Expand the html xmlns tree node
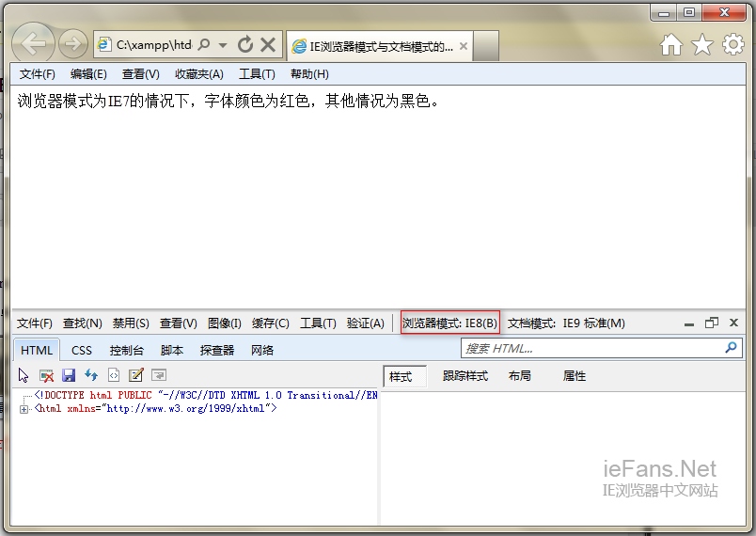Screen dimensions: 756x536 point(24,409)
